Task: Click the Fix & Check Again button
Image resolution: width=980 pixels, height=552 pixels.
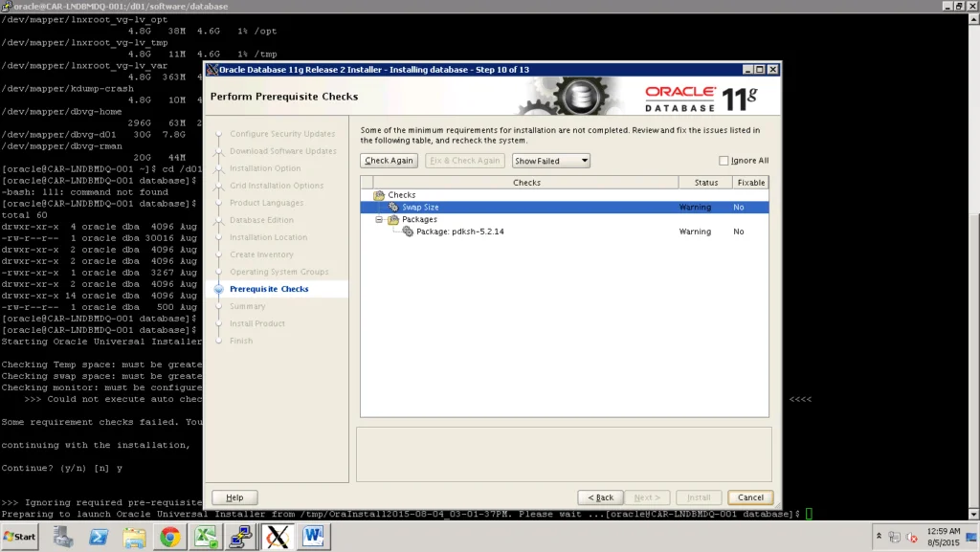Action: (x=465, y=161)
